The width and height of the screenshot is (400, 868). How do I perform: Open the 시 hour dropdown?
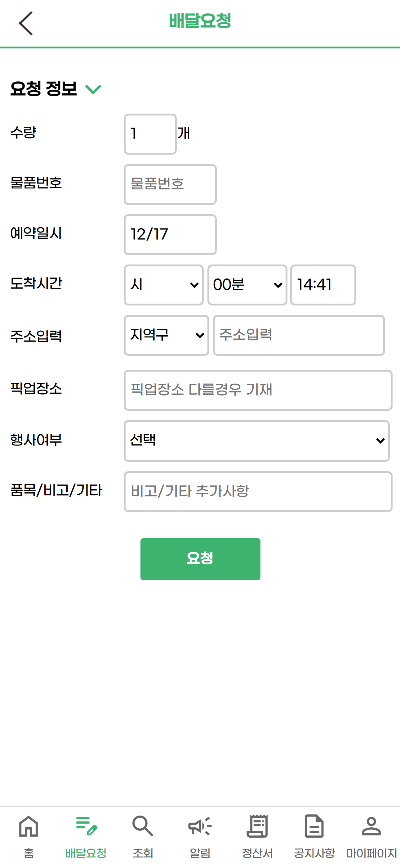click(x=164, y=285)
